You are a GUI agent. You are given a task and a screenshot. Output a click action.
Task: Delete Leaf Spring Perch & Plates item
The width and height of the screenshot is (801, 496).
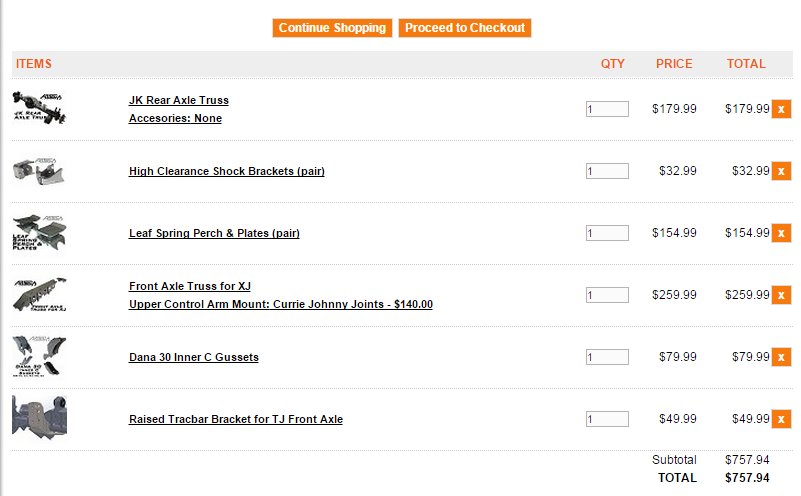coord(781,233)
